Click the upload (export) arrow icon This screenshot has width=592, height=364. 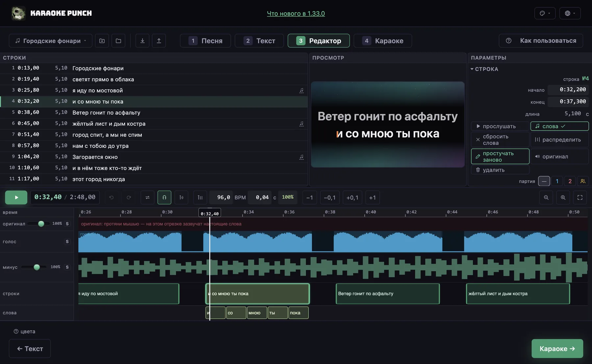pyautogui.click(x=159, y=41)
